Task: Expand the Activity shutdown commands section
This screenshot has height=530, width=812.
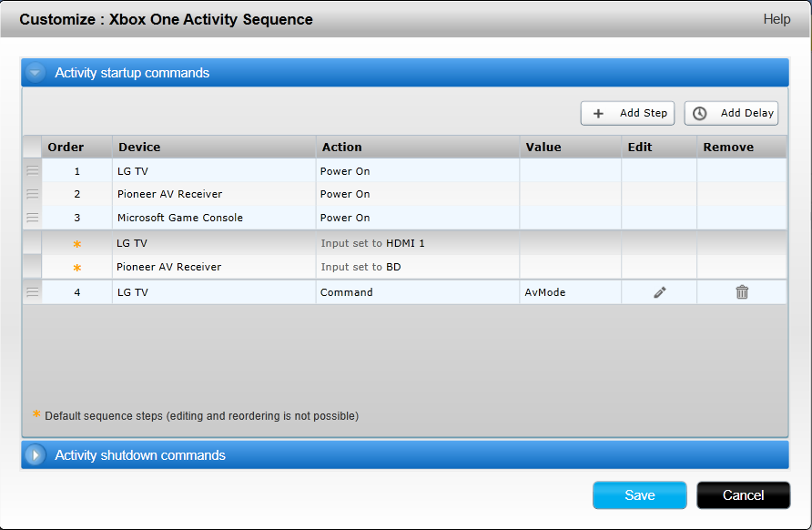Action: [x=36, y=455]
